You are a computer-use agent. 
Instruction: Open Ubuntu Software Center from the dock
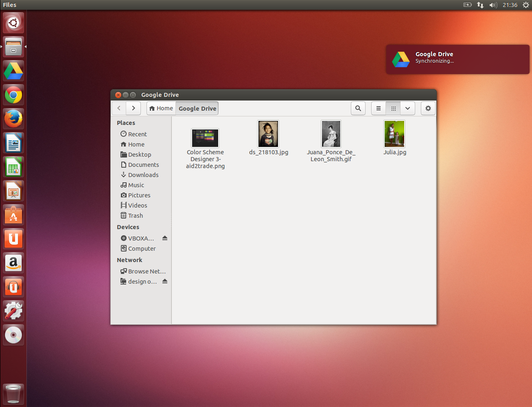(13, 215)
